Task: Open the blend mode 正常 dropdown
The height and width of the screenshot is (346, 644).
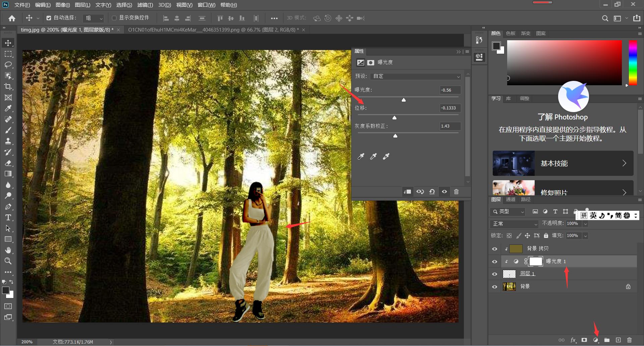Action: pyautogui.click(x=514, y=224)
